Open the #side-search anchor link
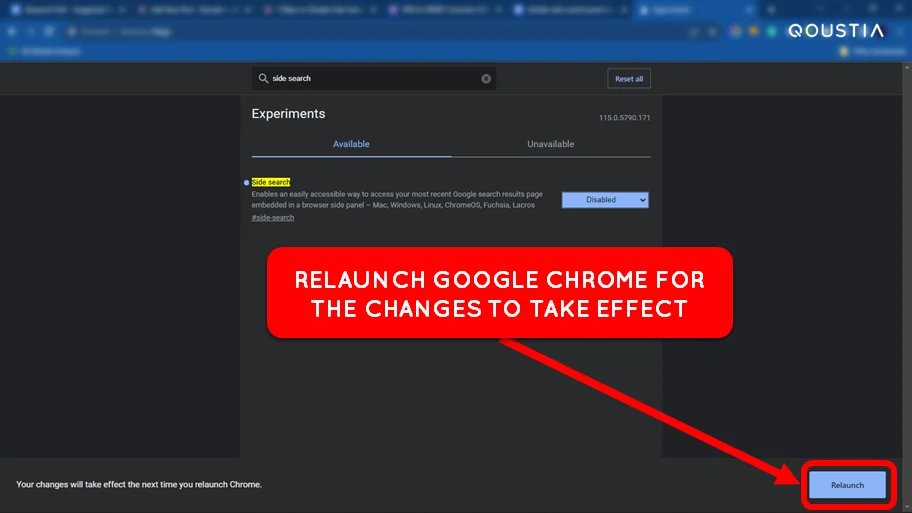912x513 pixels. pyautogui.click(x=273, y=218)
